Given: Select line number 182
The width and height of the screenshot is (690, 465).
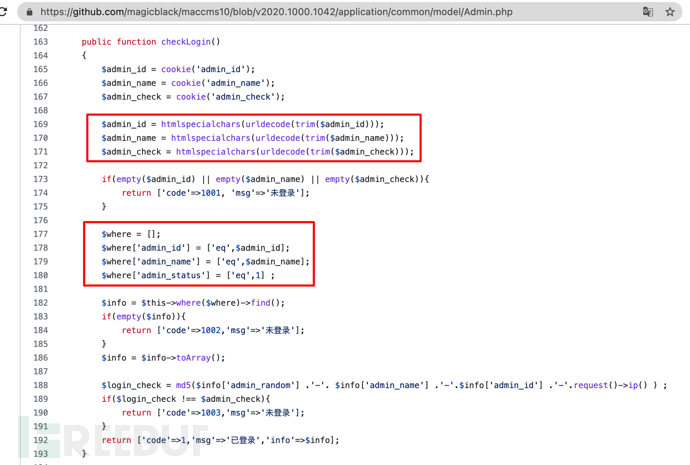Looking at the screenshot, I should coord(40,303).
